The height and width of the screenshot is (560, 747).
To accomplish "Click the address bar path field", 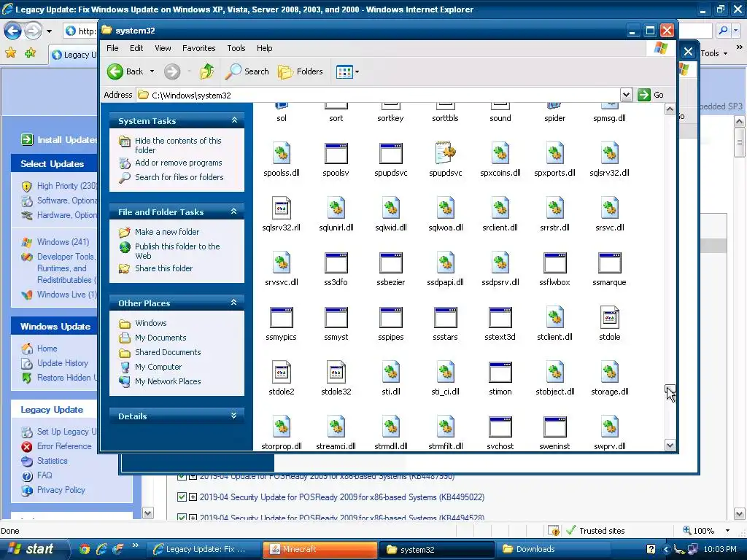I will tap(379, 95).
